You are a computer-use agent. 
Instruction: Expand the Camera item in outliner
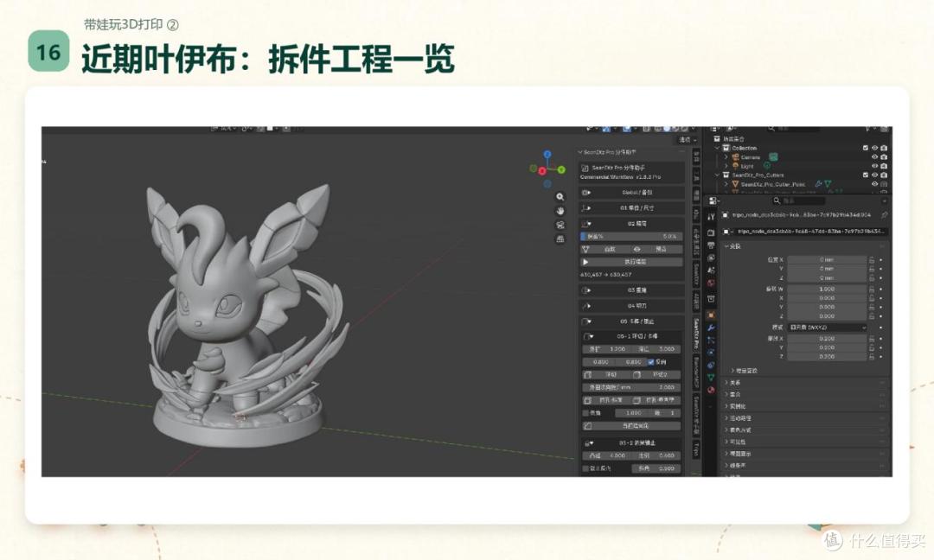pyautogui.click(x=726, y=157)
